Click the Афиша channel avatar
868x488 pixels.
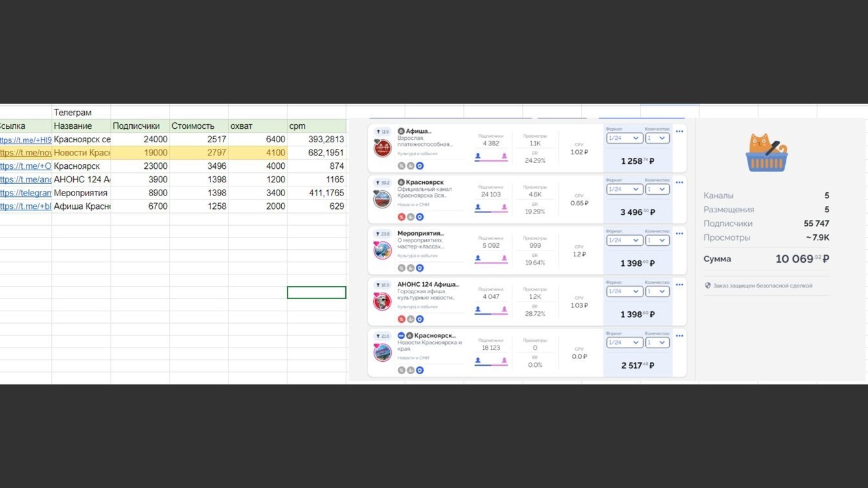coord(382,148)
